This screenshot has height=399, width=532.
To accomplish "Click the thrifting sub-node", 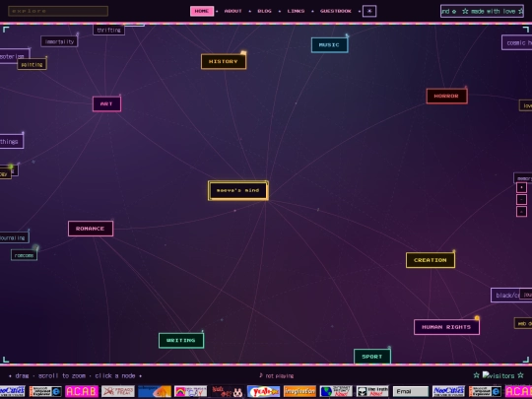I will pos(108,30).
